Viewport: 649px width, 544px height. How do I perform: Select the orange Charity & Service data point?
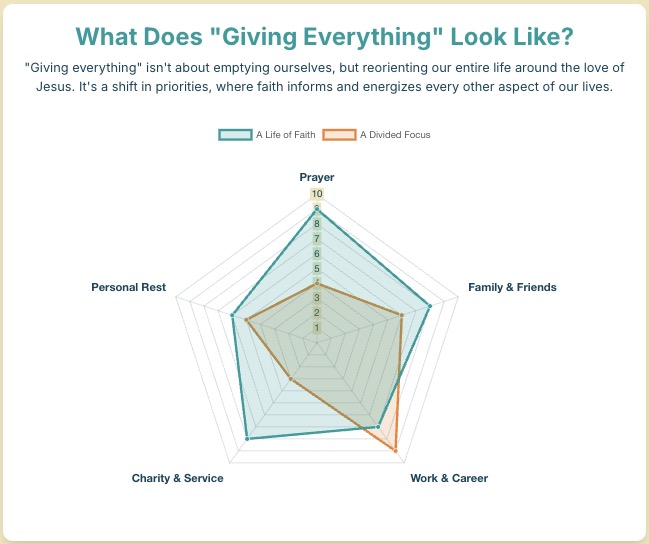[290, 379]
